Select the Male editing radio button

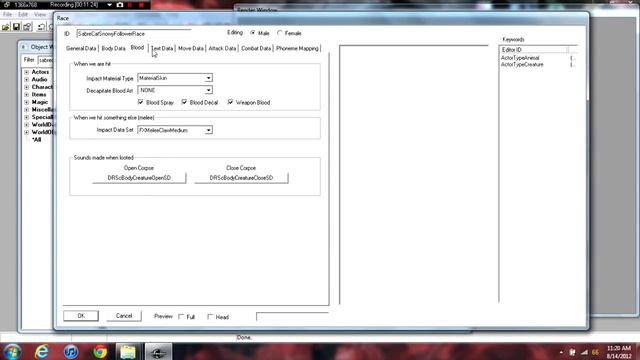pyautogui.click(x=253, y=33)
